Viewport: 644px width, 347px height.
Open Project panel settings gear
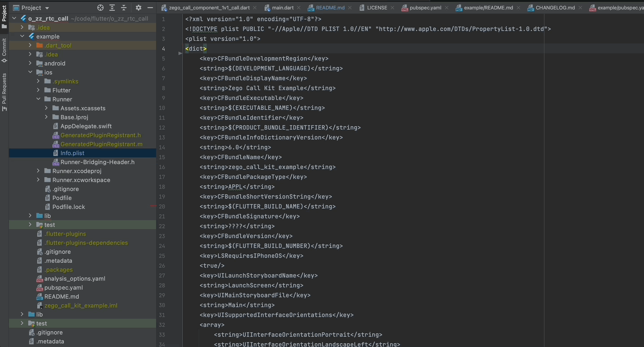139,8
